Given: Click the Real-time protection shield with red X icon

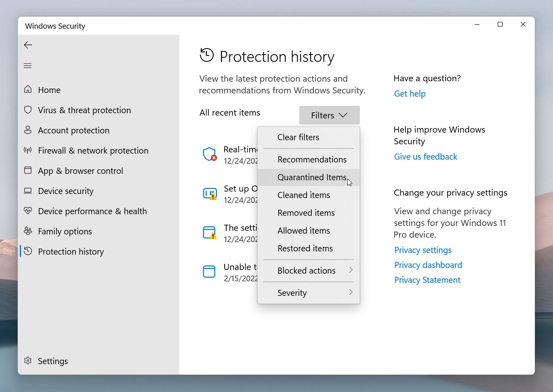Looking at the screenshot, I should click(210, 154).
